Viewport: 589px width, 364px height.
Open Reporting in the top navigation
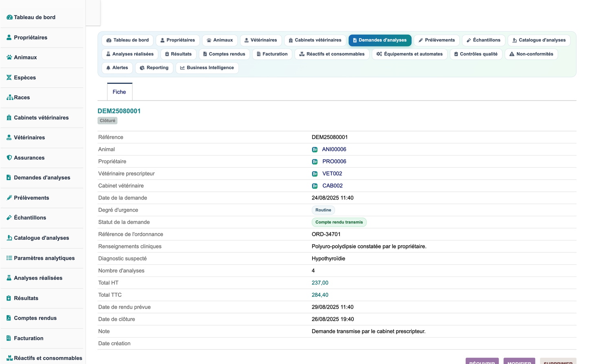[x=154, y=68]
